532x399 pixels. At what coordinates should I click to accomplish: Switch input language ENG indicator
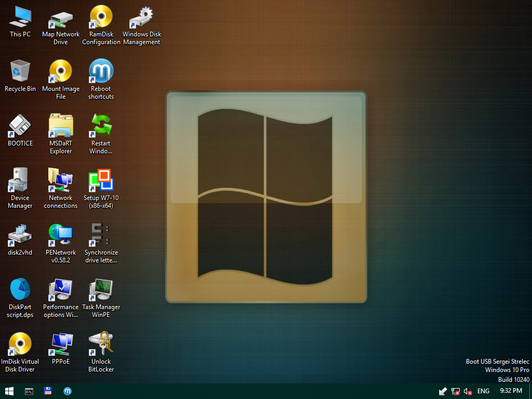tap(483, 391)
